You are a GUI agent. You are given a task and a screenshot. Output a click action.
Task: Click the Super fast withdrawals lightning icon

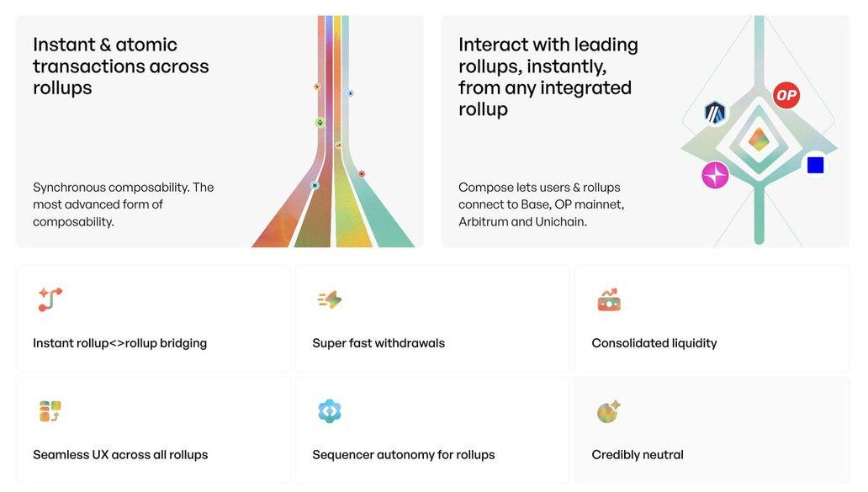click(330, 299)
